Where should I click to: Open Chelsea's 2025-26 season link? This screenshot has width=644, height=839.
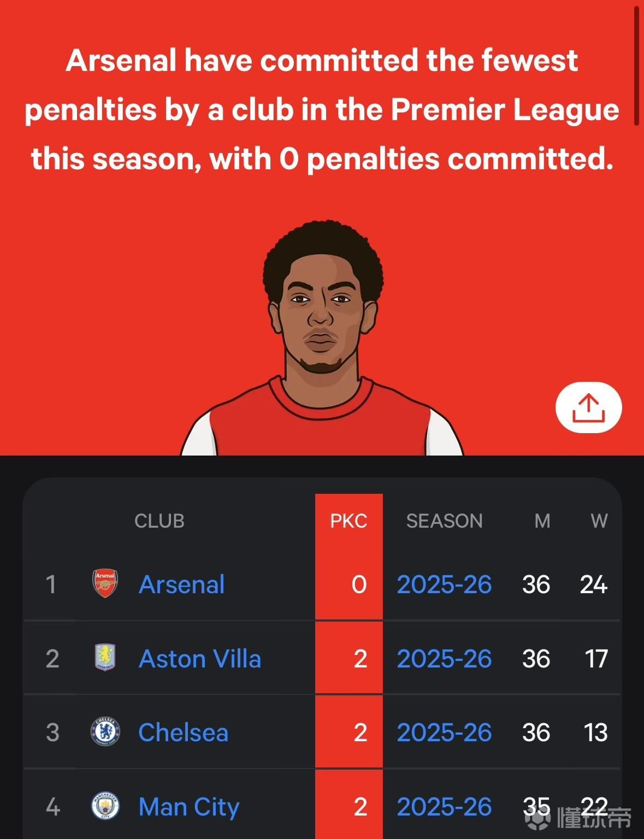coord(444,732)
